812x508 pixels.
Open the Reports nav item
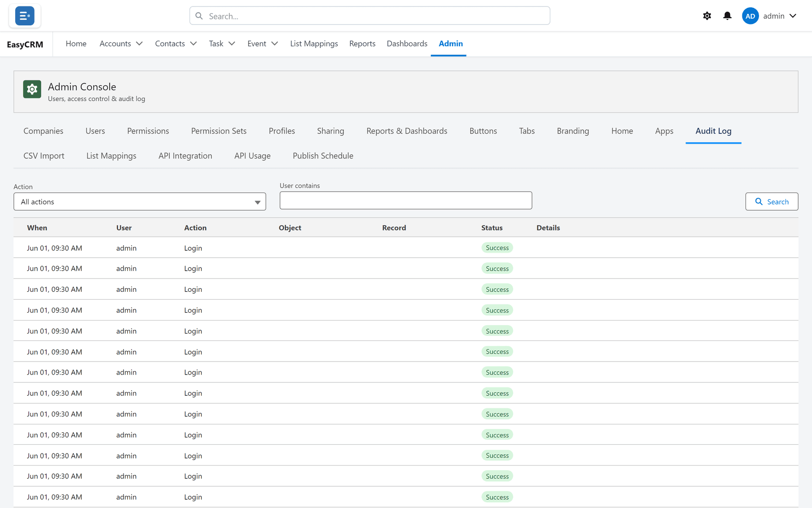[362, 43]
